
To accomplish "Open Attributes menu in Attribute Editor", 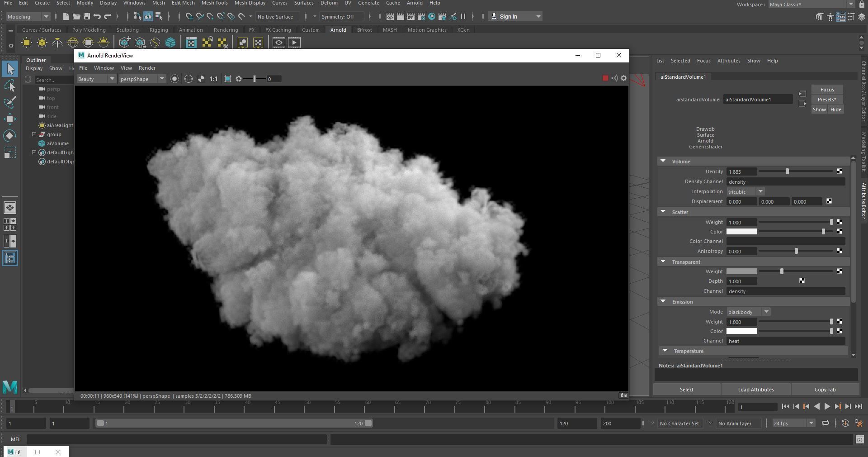I will tap(729, 61).
